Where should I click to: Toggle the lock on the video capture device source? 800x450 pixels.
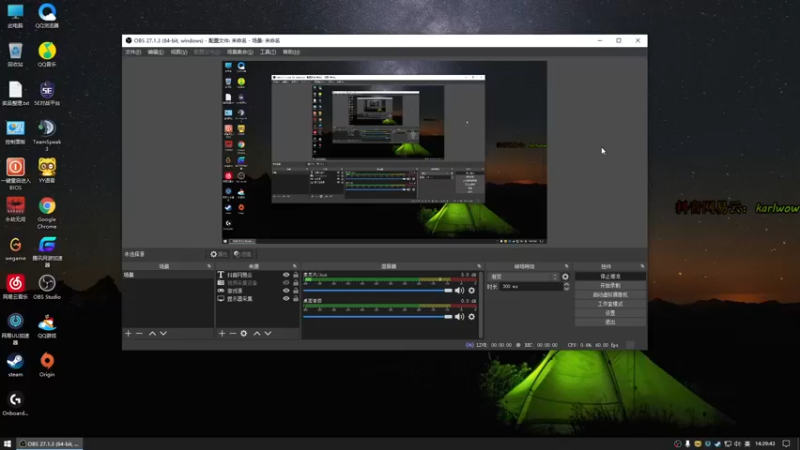[295, 283]
